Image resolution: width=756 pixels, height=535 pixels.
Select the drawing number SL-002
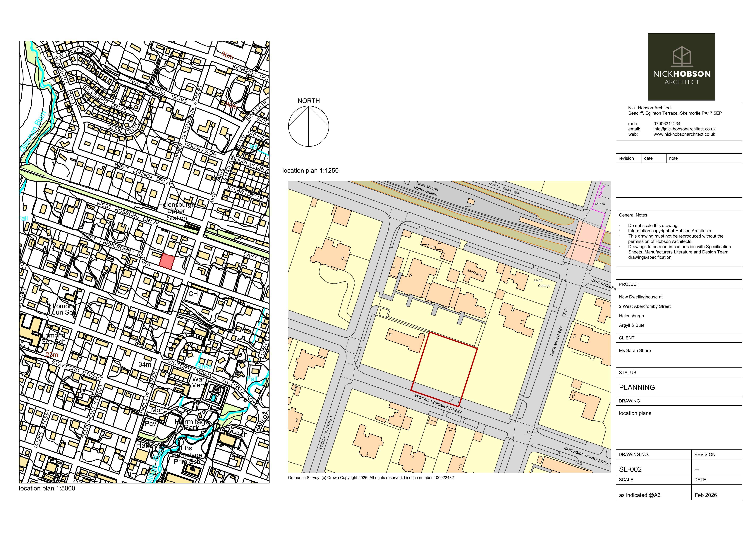(x=630, y=469)
